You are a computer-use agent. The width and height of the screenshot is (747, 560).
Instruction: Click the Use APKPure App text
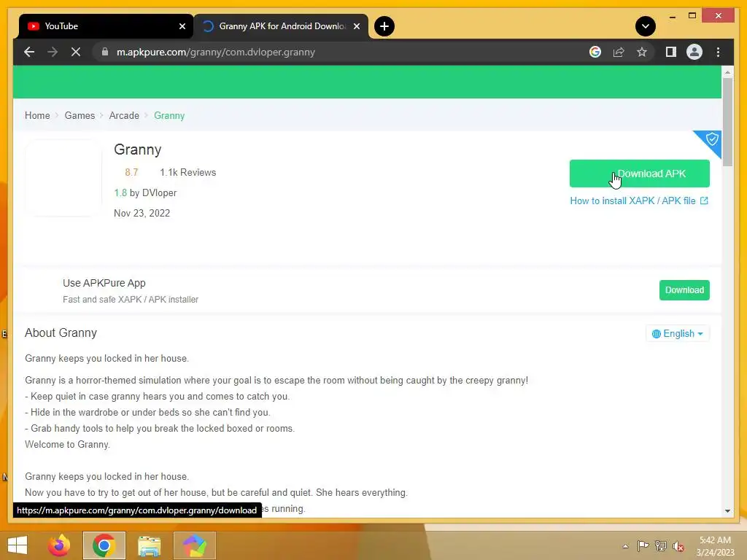point(104,283)
